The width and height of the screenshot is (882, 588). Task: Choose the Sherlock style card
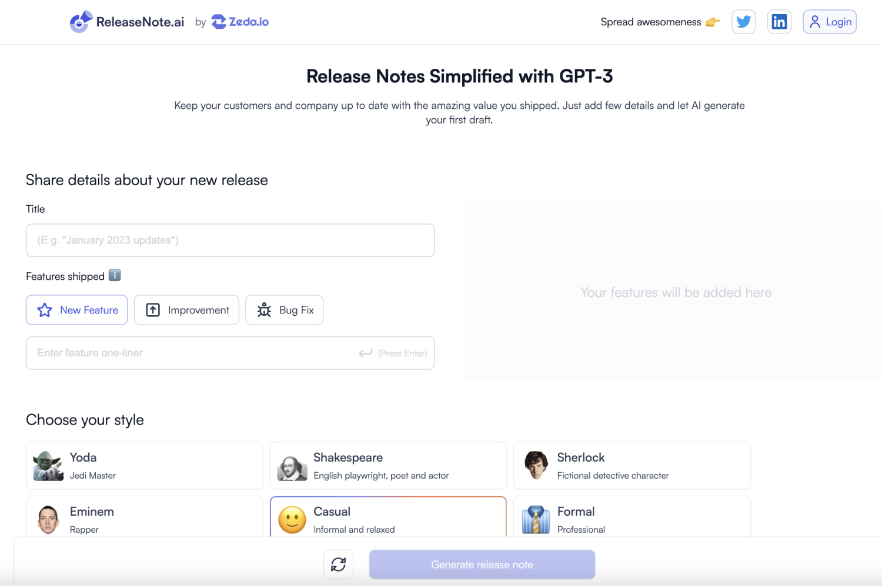click(632, 465)
